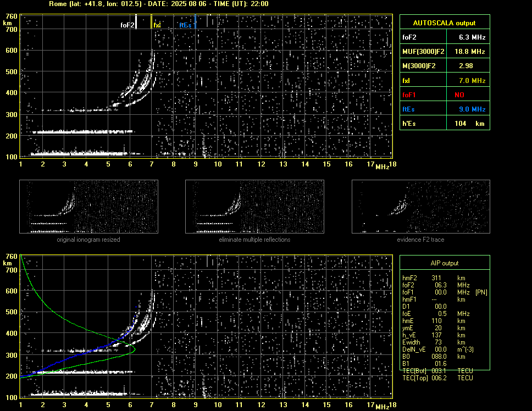Select the DelN_vE 00.0 row
532x411 pixels.
tap(438, 349)
